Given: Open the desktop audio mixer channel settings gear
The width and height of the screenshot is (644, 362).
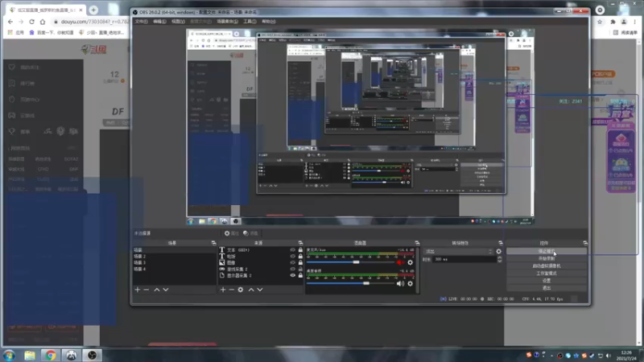Looking at the screenshot, I should (410, 284).
